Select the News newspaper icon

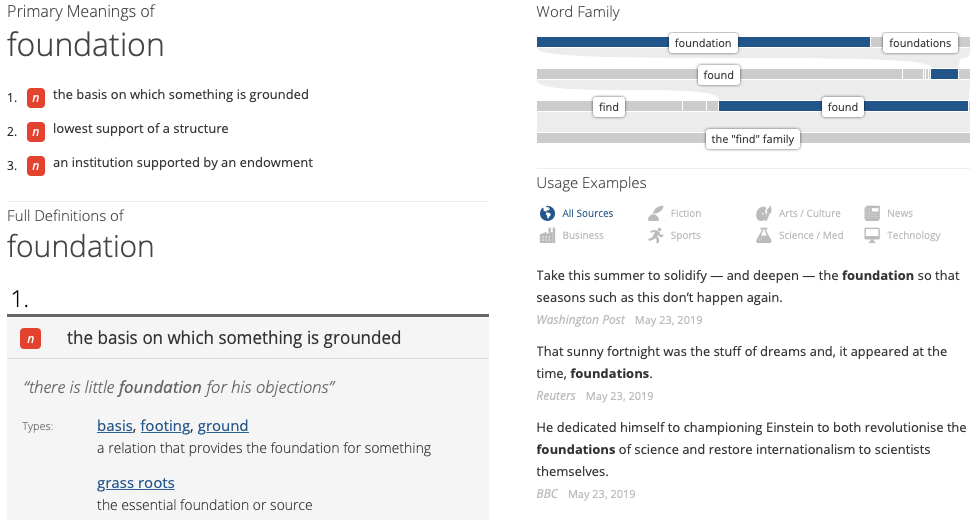coord(872,213)
